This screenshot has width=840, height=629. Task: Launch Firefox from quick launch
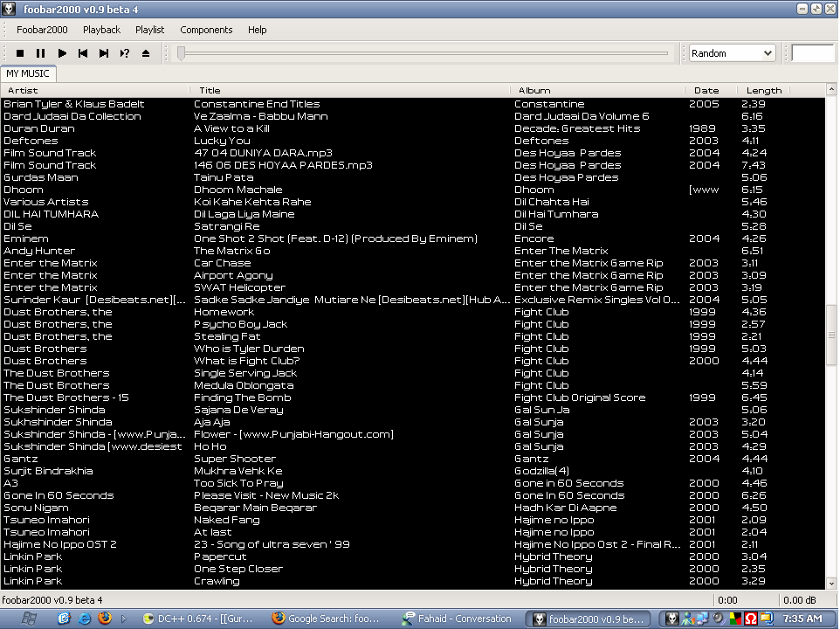(x=105, y=619)
